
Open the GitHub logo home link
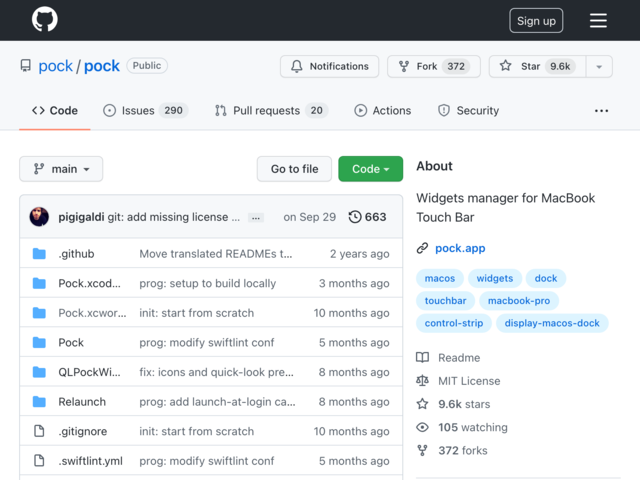(44, 19)
